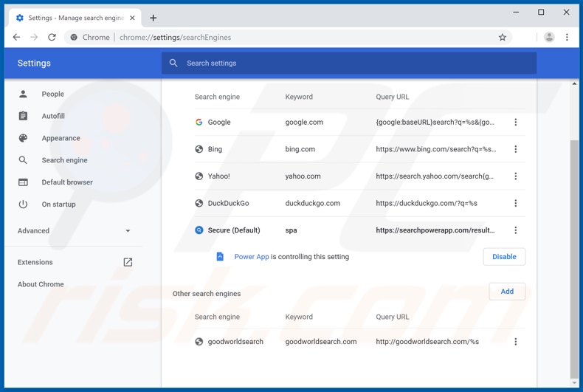Click the Google logo icon in list
This screenshot has height=392, width=583.
[x=199, y=122]
